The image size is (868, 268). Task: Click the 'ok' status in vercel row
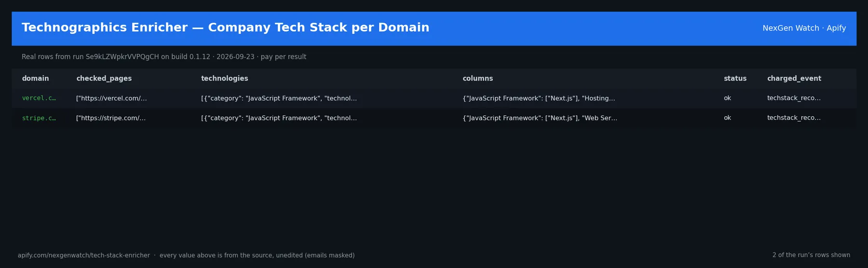(x=727, y=98)
